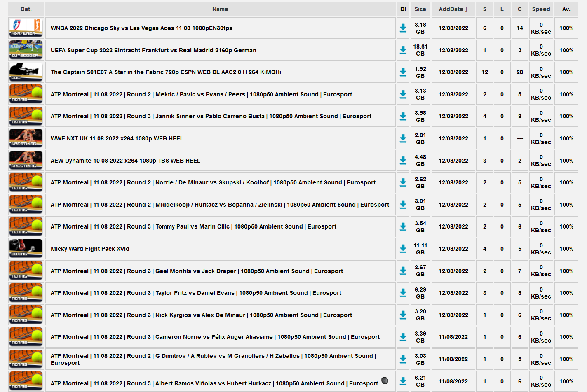The height and width of the screenshot is (392, 587).
Task: Download Micky Ward Fight Pack Xvid
Action: 403,249
